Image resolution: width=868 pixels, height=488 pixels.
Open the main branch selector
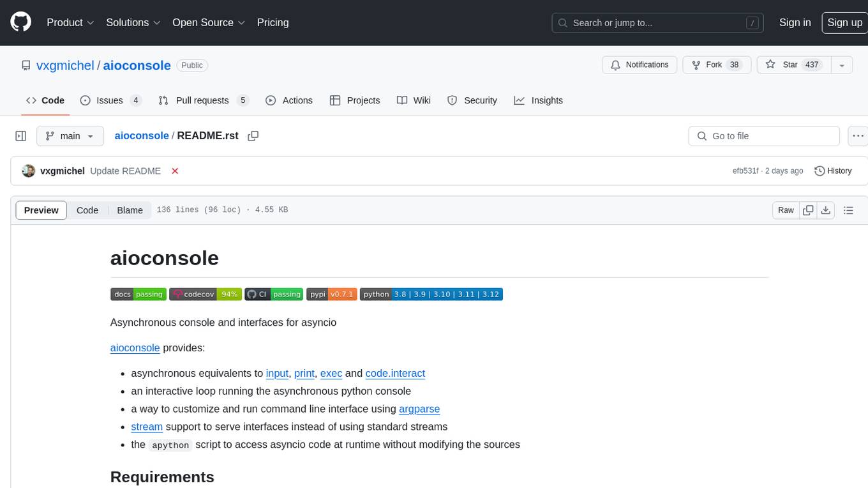[70, 136]
